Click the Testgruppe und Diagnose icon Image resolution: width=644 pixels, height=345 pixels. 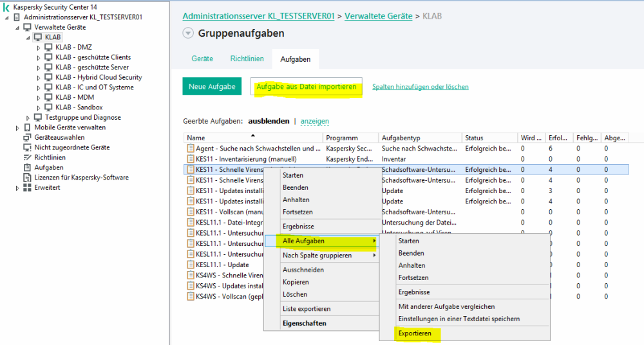[x=38, y=117]
